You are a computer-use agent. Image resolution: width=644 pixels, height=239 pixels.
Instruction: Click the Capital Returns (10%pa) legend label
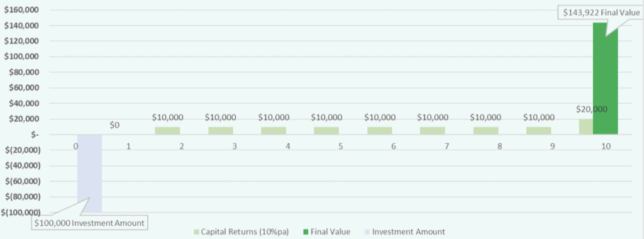[245, 232]
